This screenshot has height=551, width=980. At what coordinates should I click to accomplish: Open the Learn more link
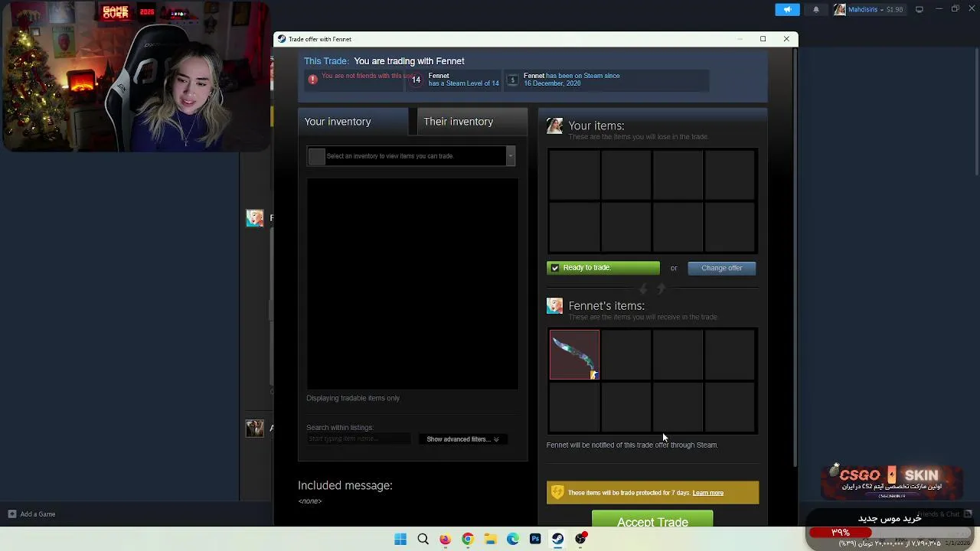pos(707,493)
